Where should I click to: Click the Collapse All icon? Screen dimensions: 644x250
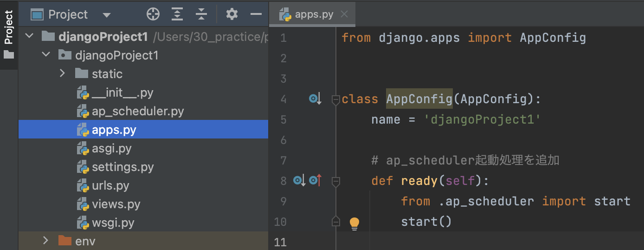coord(201,14)
